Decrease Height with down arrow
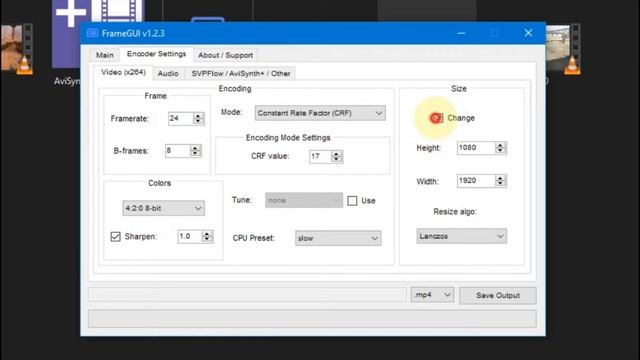The height and width of the screenshot is (360, 640). pos(500,151)
